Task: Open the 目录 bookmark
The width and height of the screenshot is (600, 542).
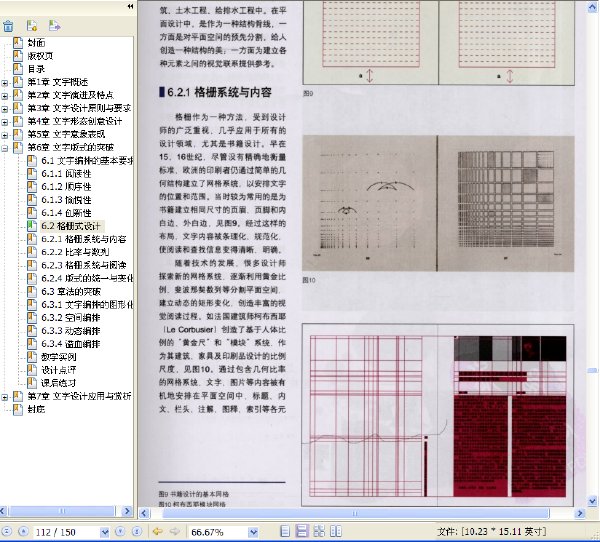Action: tap(36, 69)
